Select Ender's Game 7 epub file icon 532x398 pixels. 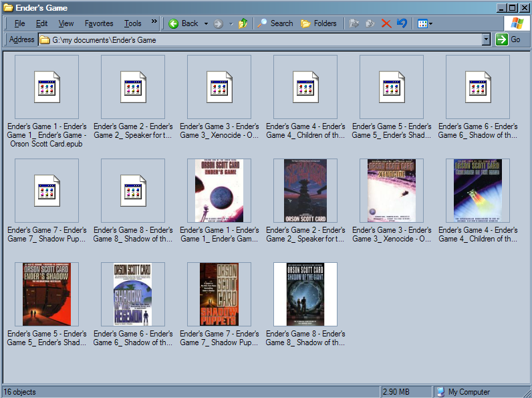click(47, 191)
